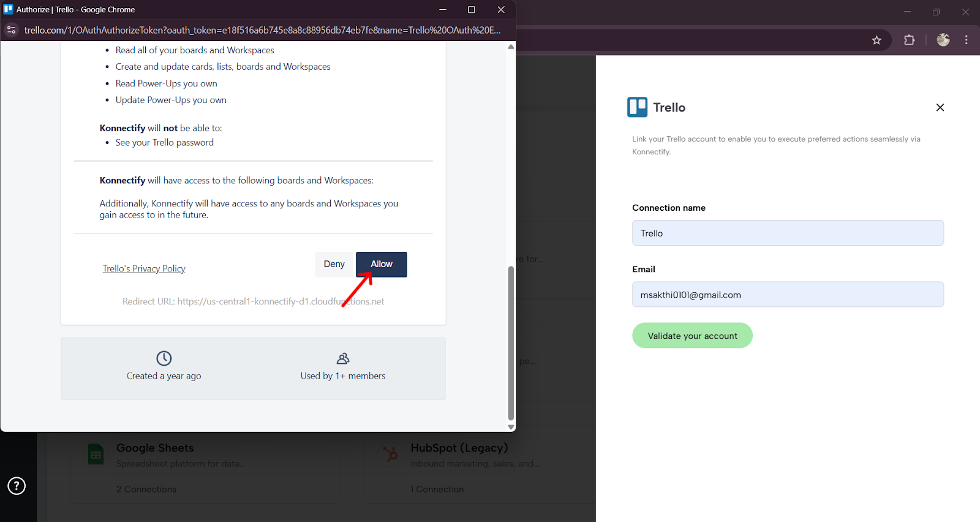
Task: Close the Trello connection side panel
Action: pyautogui.click(x=940, y=107)
